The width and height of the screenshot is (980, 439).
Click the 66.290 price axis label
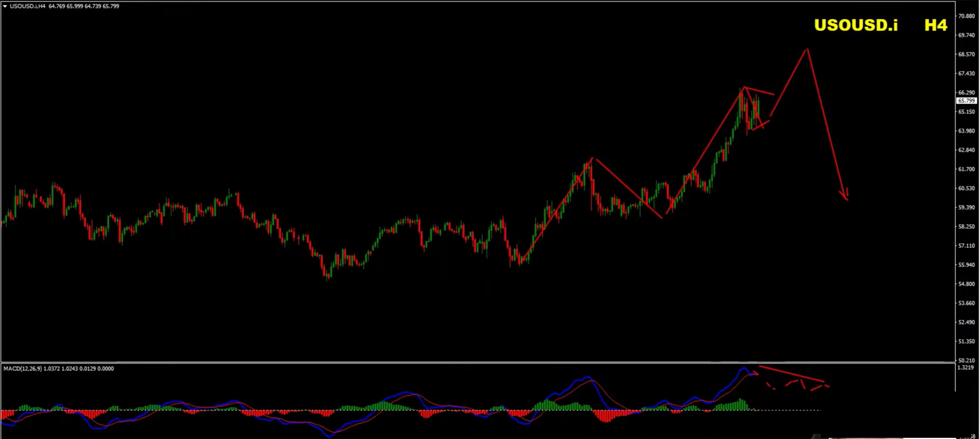(966, 93)
